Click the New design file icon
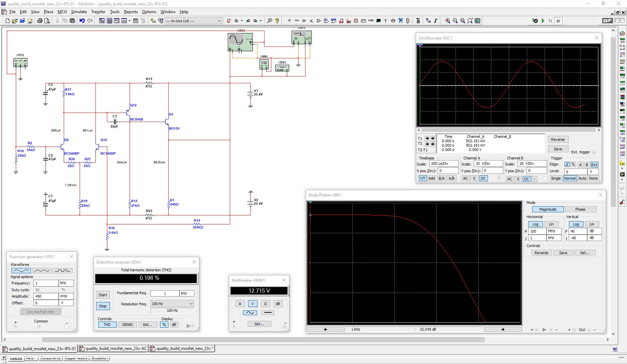 pos(7,21)
